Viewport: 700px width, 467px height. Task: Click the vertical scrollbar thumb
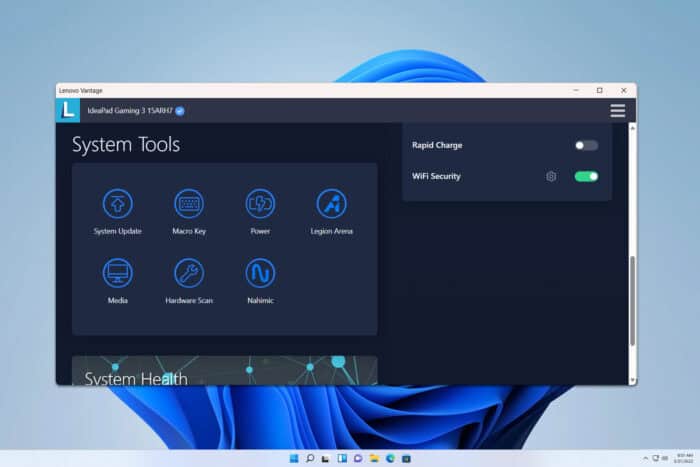click(632, 300)
